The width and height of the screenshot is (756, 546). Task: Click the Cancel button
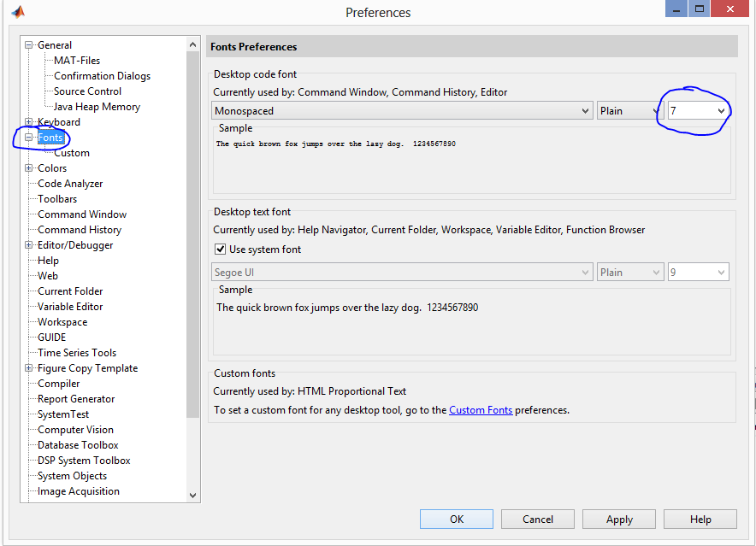point(538,519)
